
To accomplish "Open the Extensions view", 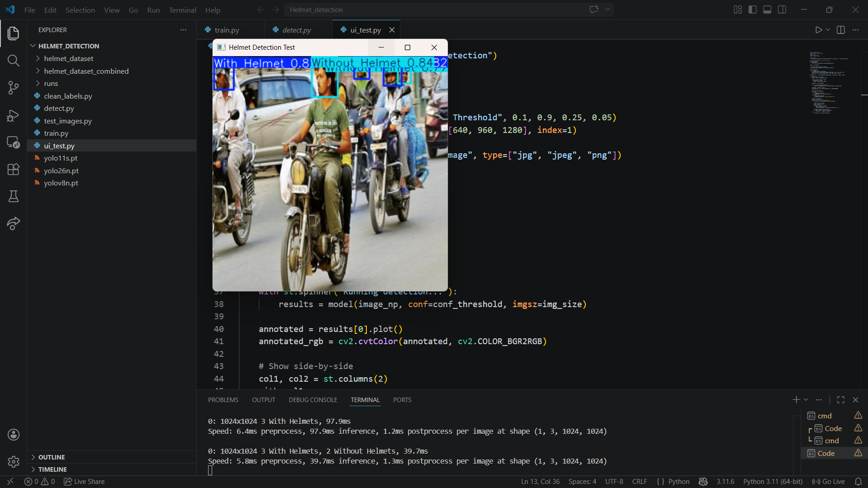I will point(13,169).
